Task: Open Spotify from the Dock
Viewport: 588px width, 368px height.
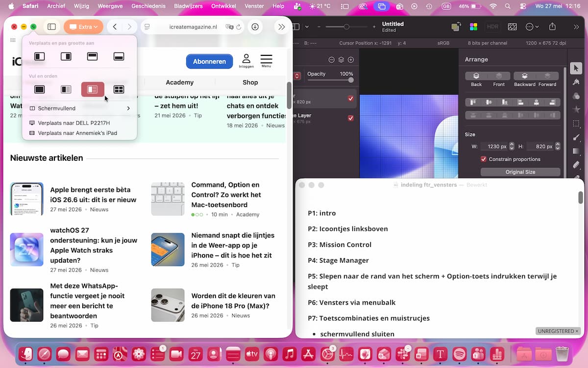Action: point(459,354)
